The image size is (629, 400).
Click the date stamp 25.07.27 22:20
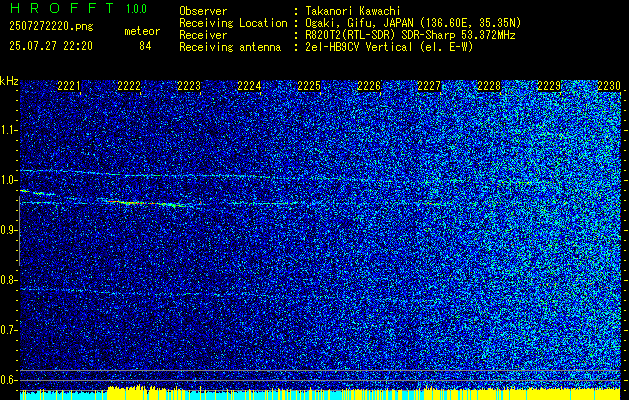51,46
